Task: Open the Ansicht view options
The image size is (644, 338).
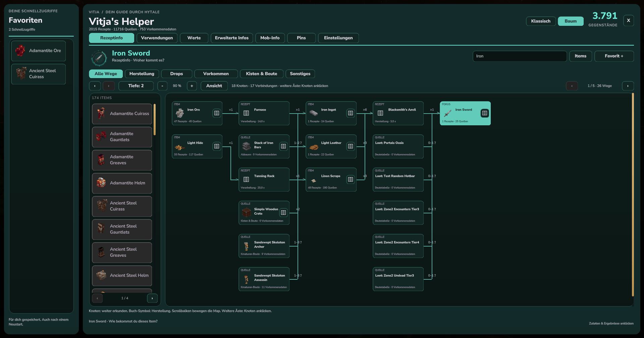Action: (214, 86)
